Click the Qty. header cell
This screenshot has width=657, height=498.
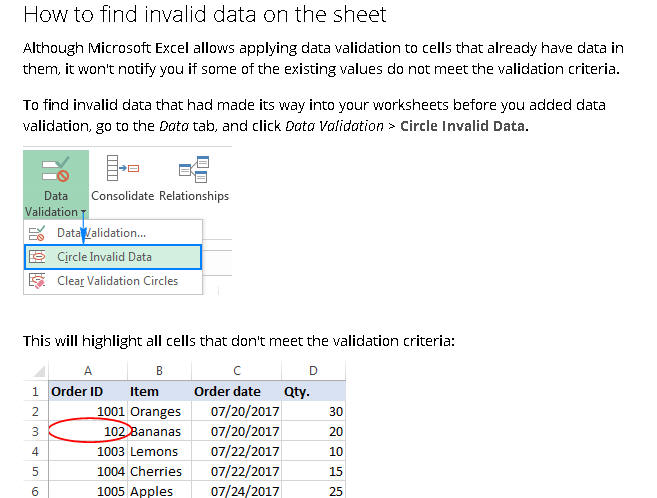313,392
